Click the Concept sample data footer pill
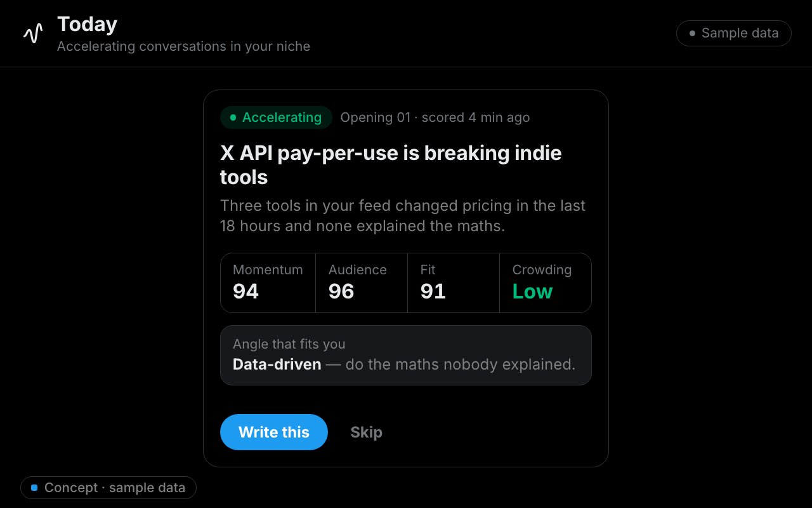This screenshot has width=812, height=508. (x=108, y=488)
